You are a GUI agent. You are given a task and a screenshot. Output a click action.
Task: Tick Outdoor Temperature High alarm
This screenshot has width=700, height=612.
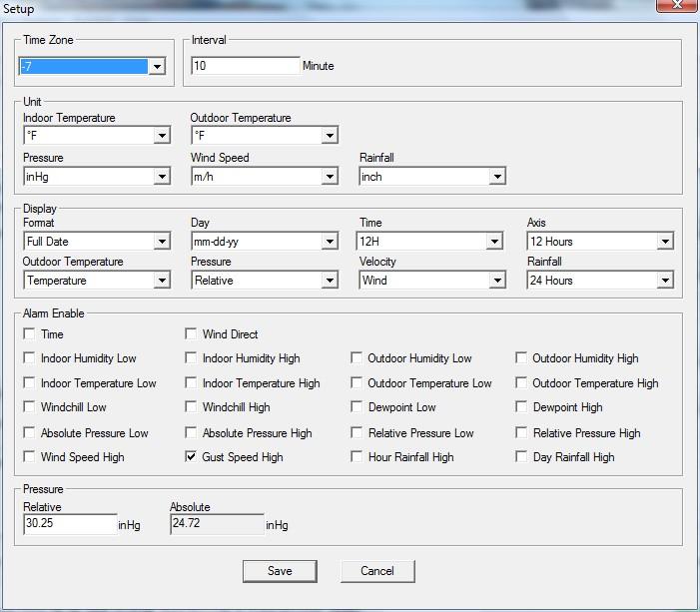click(x=521, y=383)
